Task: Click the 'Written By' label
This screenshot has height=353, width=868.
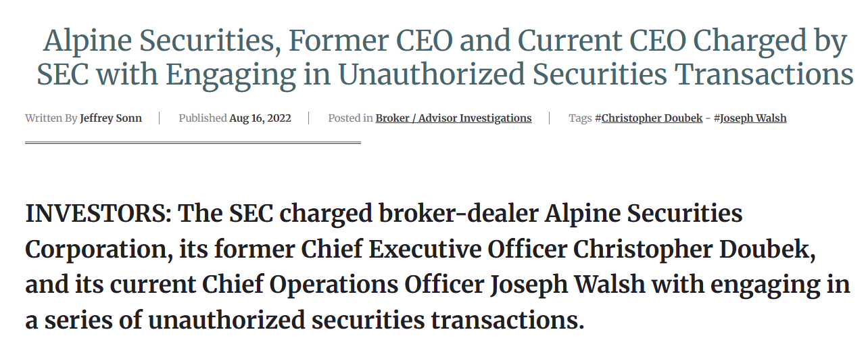Action: point(51,118)
